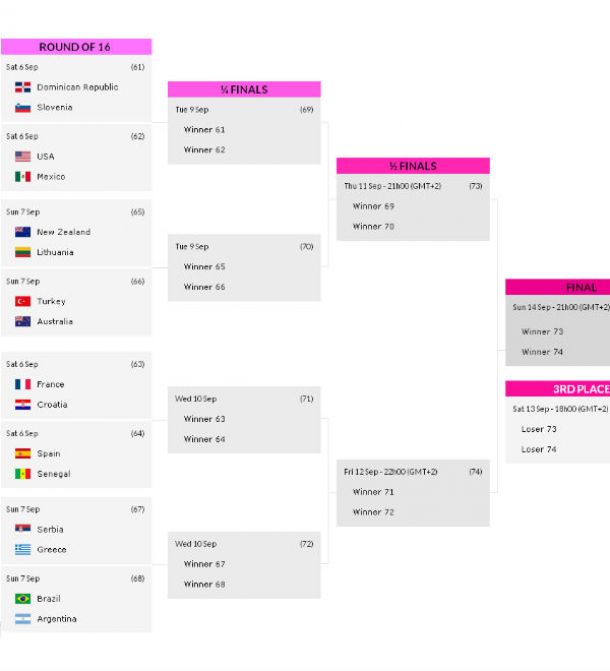This screenshot has width=610, height=671.
Task: Open semi-final game 74 match box
Action: pos(413,493)
